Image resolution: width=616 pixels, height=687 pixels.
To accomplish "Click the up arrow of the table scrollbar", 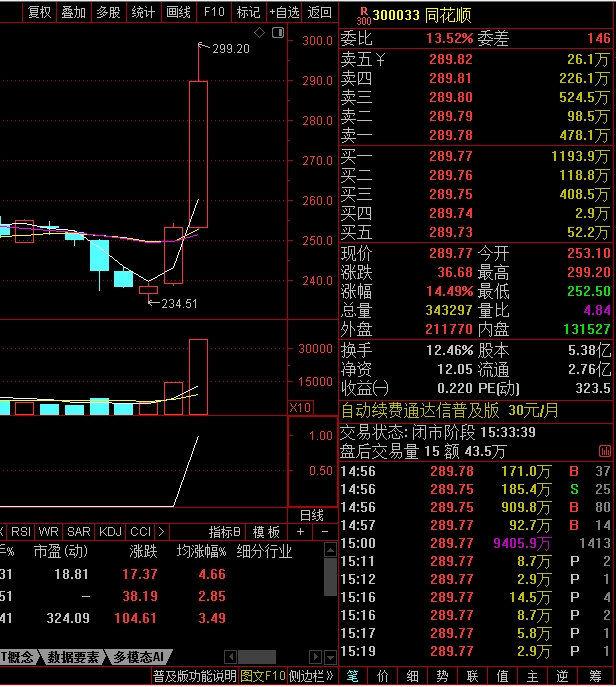I will [x=330, y=550].
